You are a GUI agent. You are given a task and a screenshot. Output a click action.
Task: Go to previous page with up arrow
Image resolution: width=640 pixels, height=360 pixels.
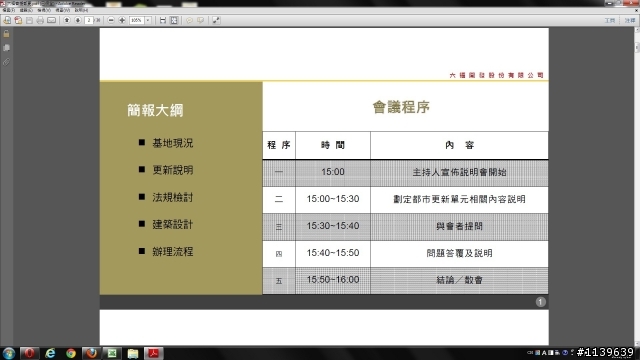pyautogui.click(x=67, y=20)
